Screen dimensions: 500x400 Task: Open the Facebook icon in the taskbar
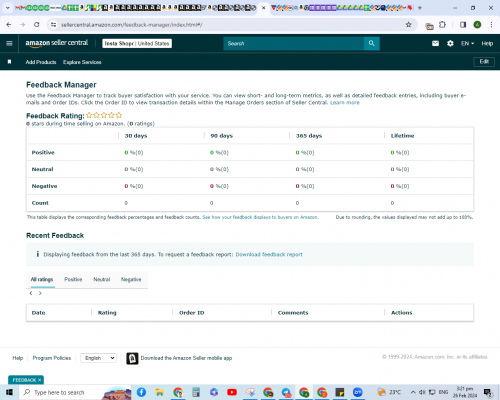pos(141,392)
